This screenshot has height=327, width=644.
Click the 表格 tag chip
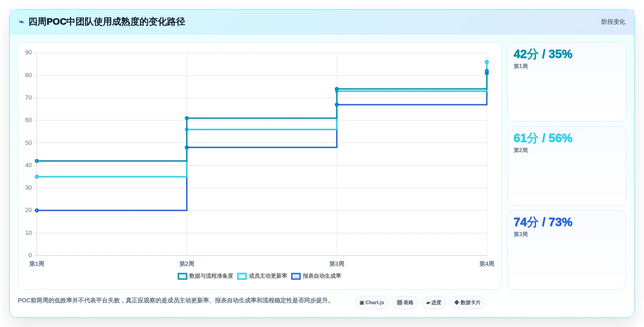(405, 303)
